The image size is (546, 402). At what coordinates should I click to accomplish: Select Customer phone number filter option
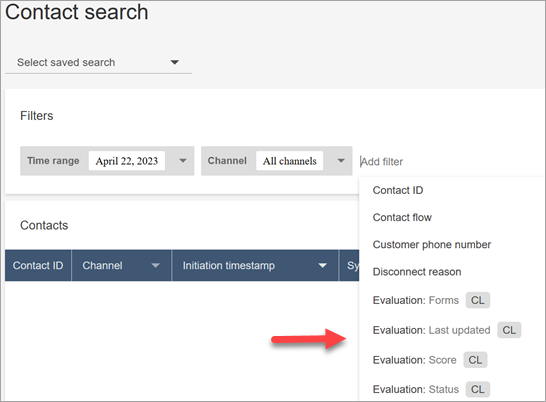432,245
